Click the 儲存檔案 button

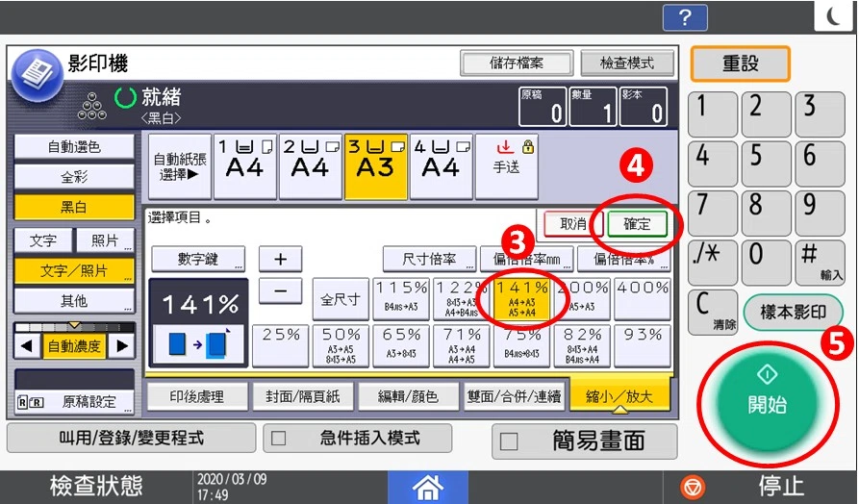pyautogui.click(x=517, y=63)
